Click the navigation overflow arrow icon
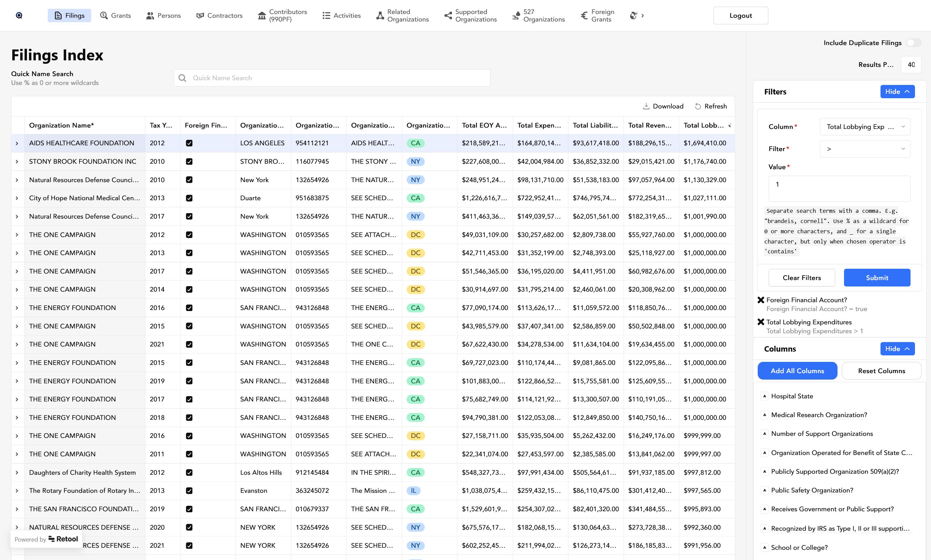The width and height of the screenshot is (931, 560). click(x=642, y=15)
